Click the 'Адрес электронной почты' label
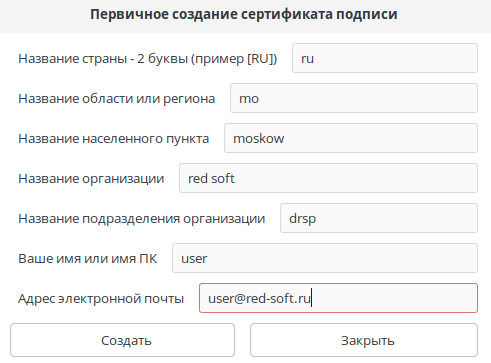 pos(101,299)
